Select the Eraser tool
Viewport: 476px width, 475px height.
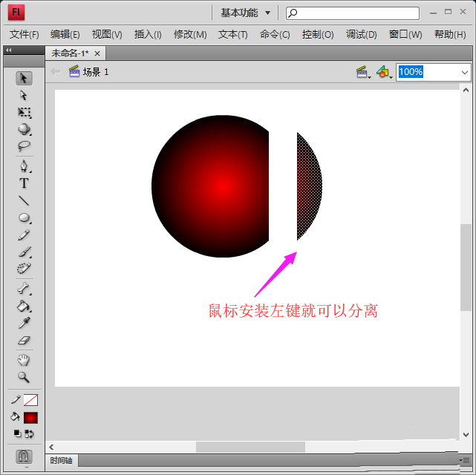coord(24,341)
